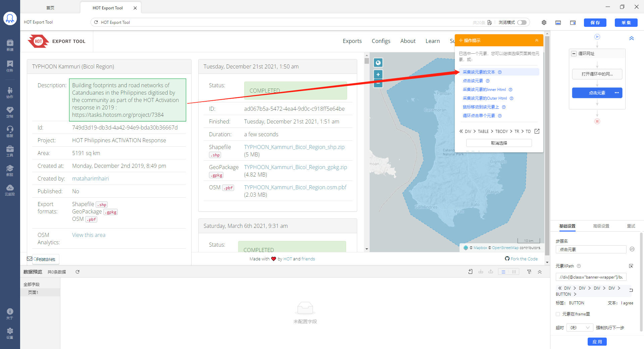Reload page with address bar refresh icon
Image resolution: width=644 pixels, height=349 pixels.
96,22
